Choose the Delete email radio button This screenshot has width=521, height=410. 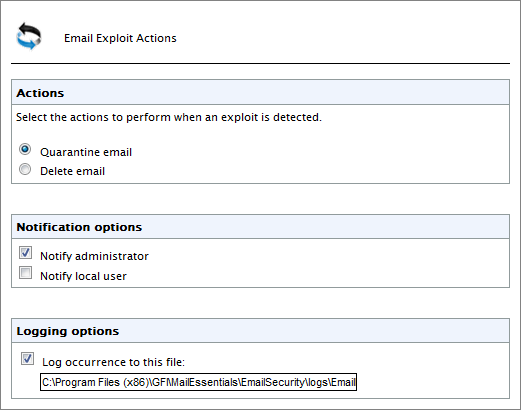[25, 169]
